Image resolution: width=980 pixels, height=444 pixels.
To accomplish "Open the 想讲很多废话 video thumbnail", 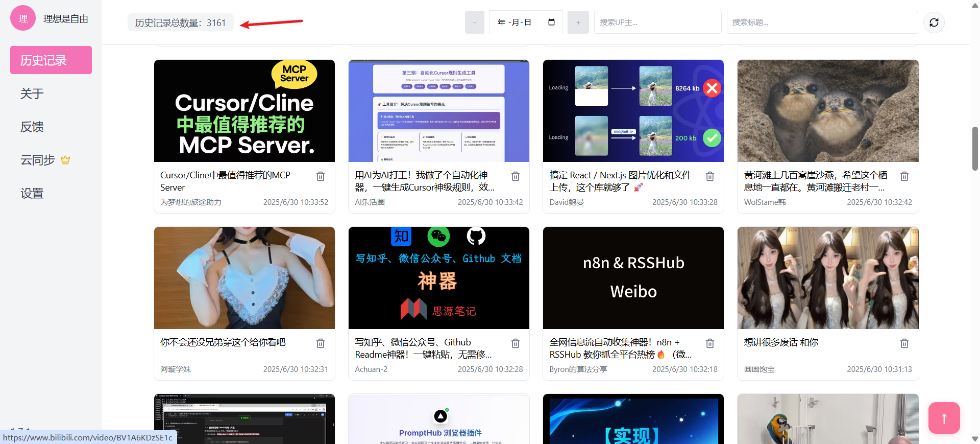I will (828, 278).
